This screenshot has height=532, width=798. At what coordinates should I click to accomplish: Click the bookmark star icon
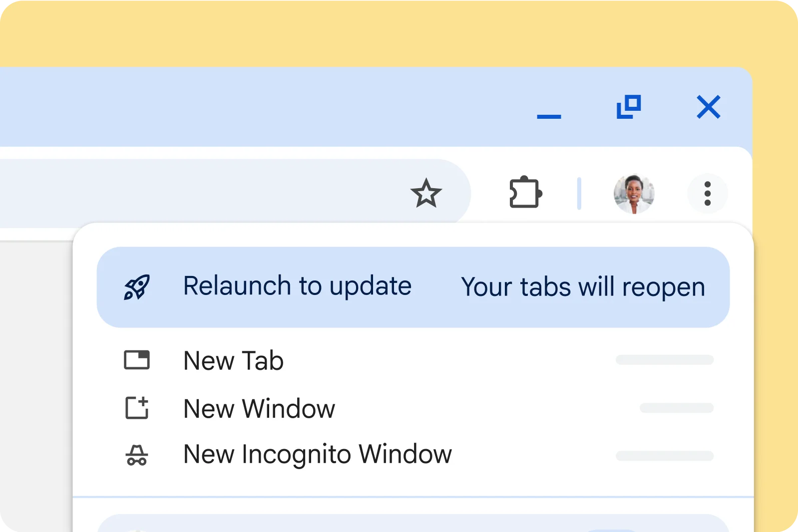point(426,193)
